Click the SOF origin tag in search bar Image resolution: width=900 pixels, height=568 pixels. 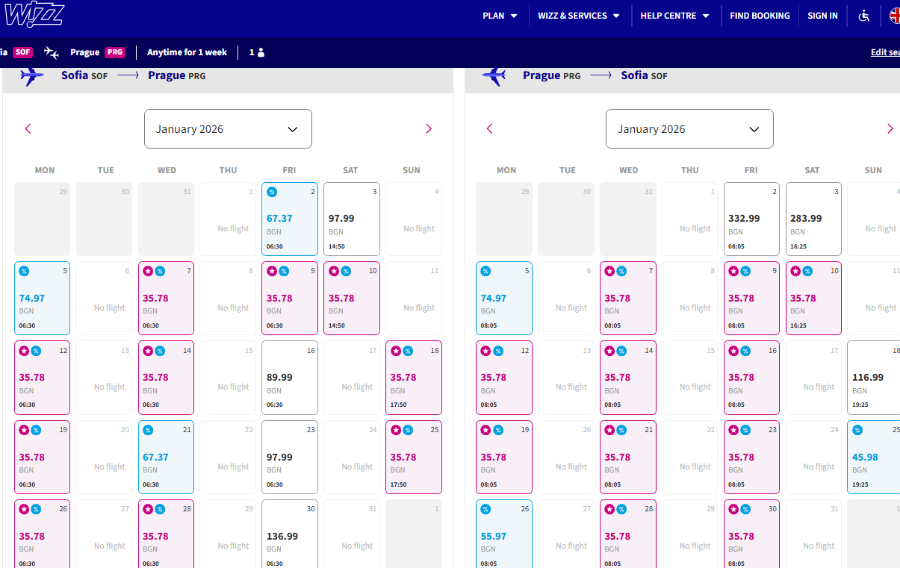click(x=22, y=53)
